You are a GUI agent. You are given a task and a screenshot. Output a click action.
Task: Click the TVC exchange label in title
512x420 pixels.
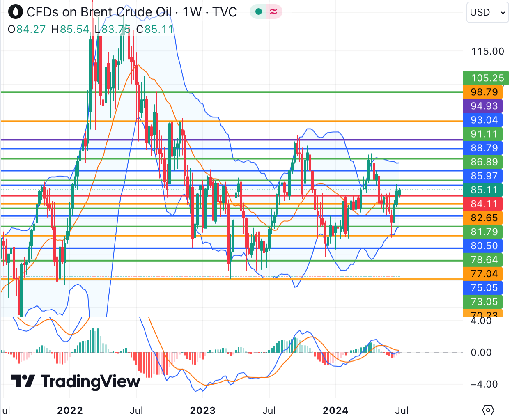[x=225, y=12]
